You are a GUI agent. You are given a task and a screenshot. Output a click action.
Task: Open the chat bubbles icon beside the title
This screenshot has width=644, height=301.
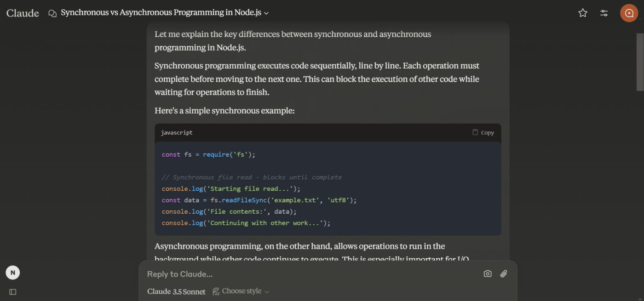point(52,13)
